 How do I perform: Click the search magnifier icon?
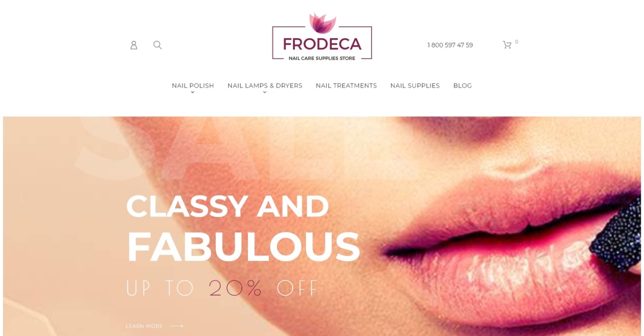(x=157, y=45)
